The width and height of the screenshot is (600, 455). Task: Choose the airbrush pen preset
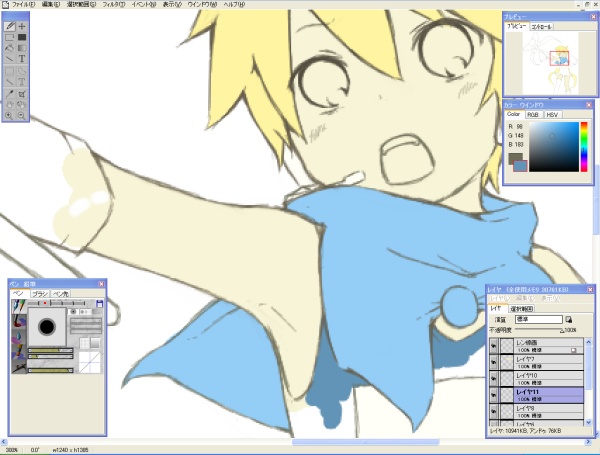(19, 365)
